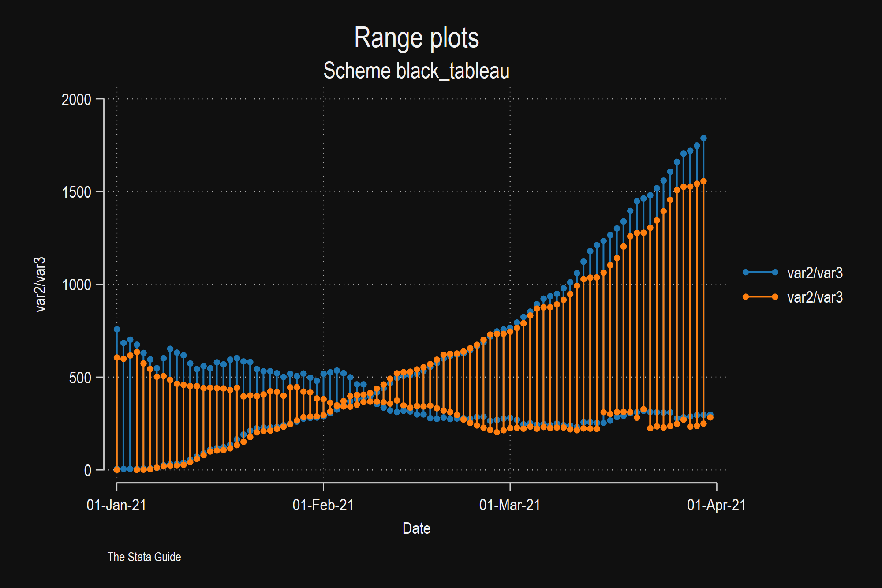Click the first blue data point on 01-Jan-21
882x588 pixels.
(x=117, y=329)
